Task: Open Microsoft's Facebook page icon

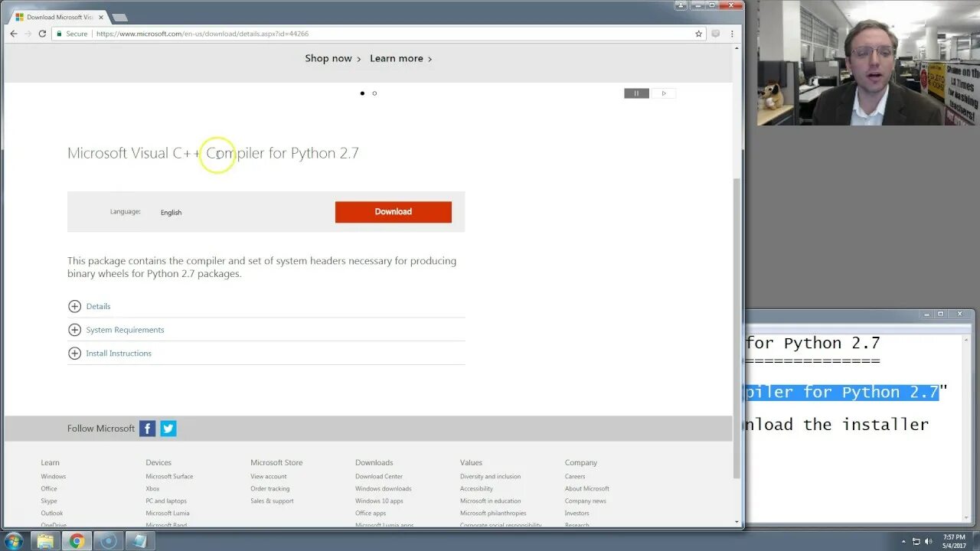Action: pos(148,429)
